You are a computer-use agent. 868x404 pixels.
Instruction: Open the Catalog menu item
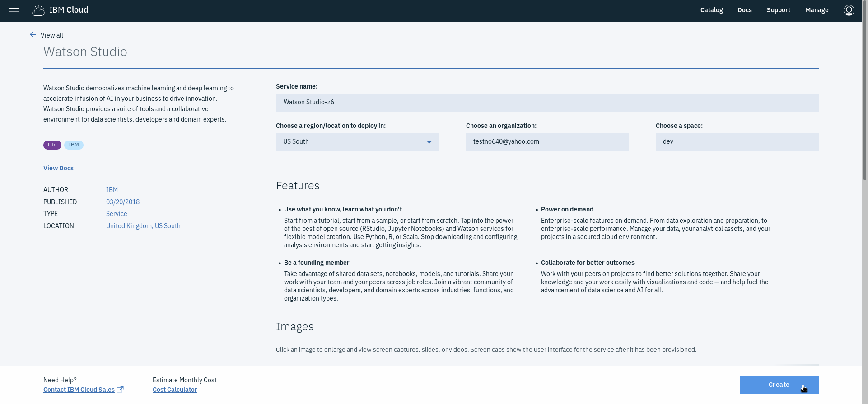712,10
